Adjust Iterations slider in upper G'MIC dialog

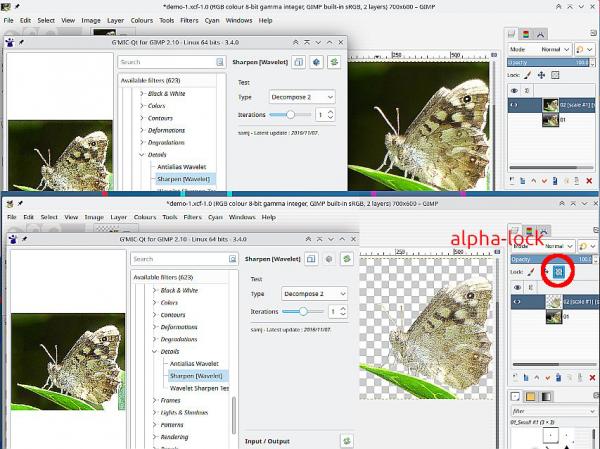(x=290, y=114)
